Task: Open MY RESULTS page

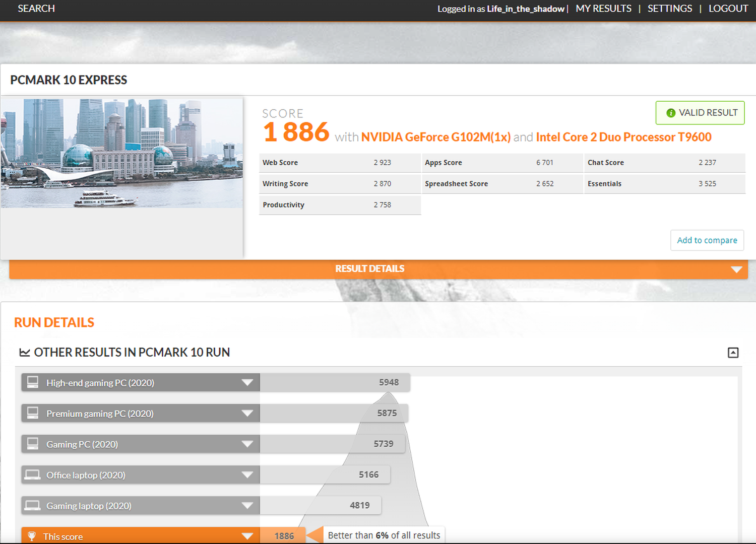Action: coord(603,9)
